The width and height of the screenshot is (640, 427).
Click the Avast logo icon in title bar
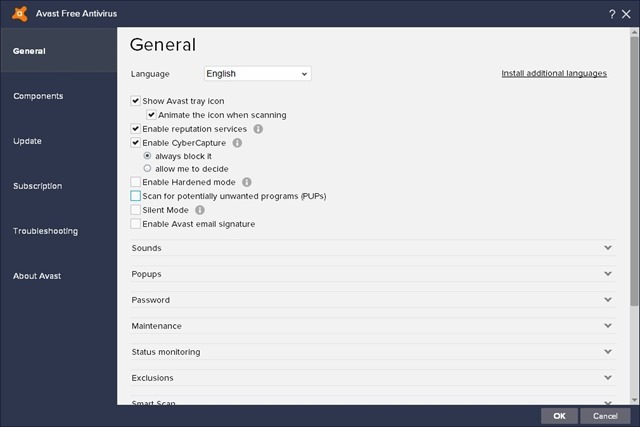click(16, 13)
